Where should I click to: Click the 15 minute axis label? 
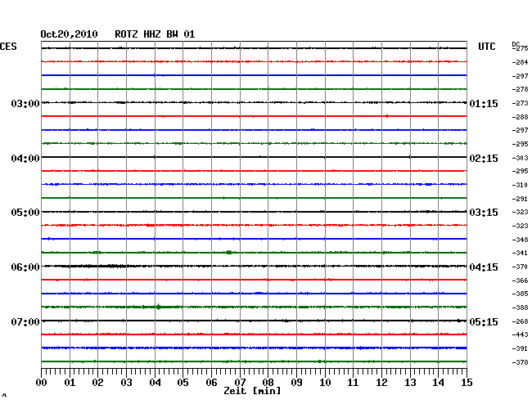pos(467,383)
